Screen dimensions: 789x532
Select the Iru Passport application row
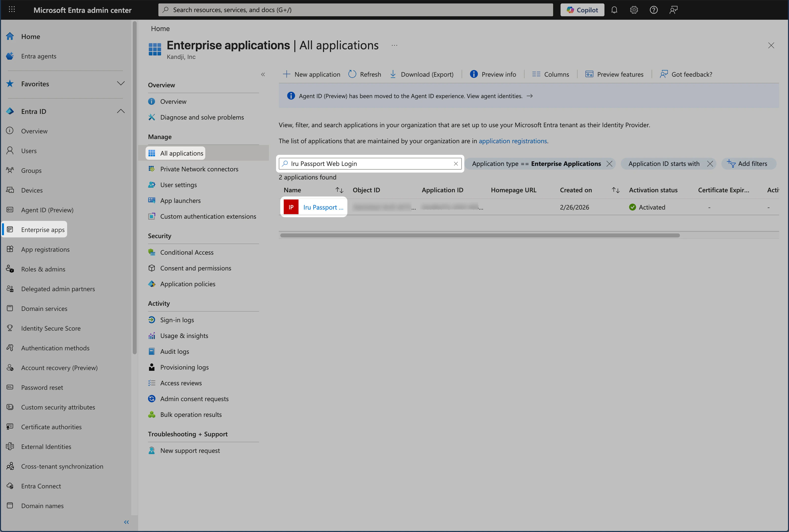coord(322,207)
